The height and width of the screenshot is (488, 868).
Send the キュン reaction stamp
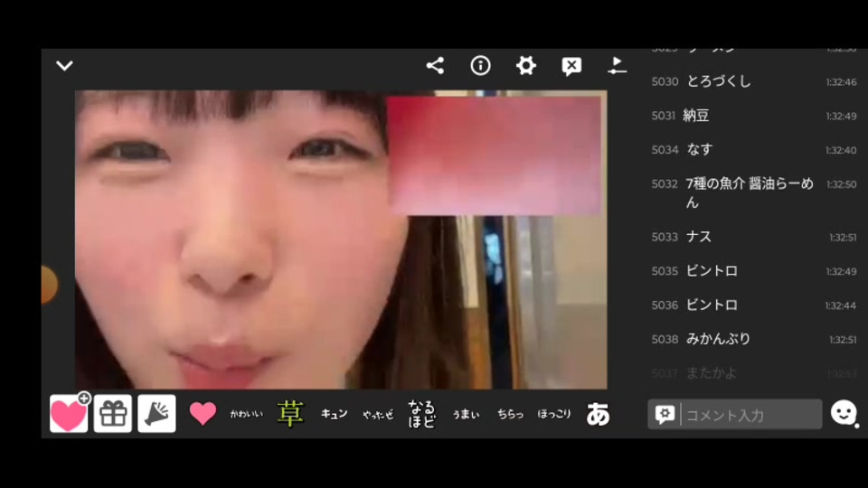335,414
